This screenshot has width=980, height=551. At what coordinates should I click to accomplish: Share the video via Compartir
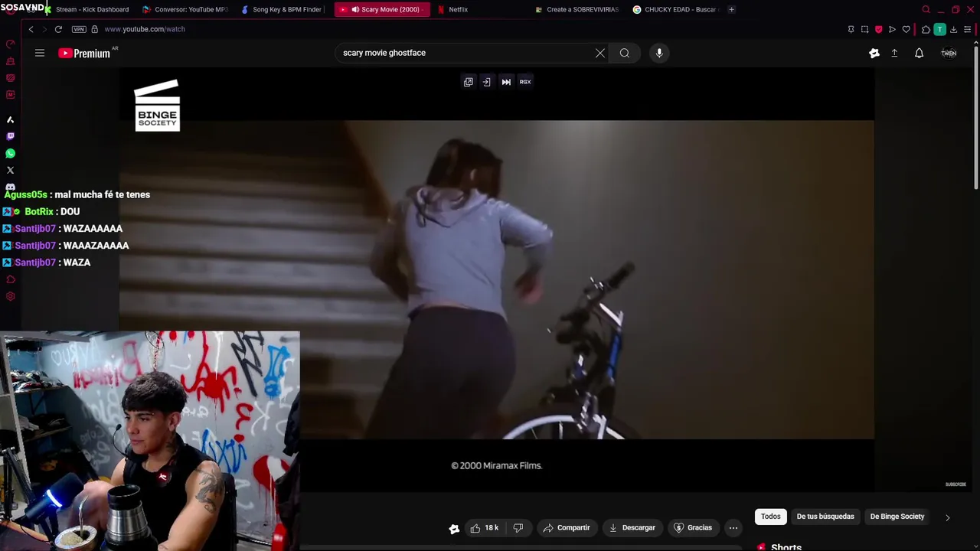(x=567, y=527)
